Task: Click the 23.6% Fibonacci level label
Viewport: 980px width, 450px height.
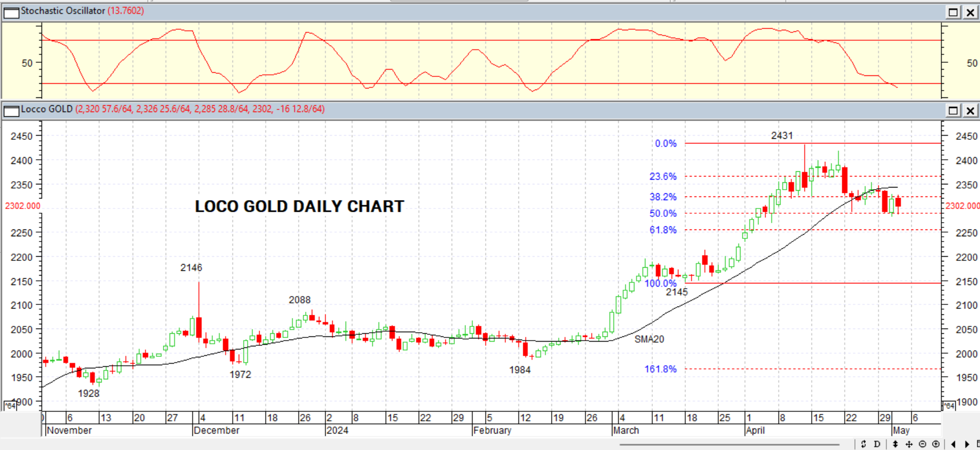Action: [x=663, y=177]
